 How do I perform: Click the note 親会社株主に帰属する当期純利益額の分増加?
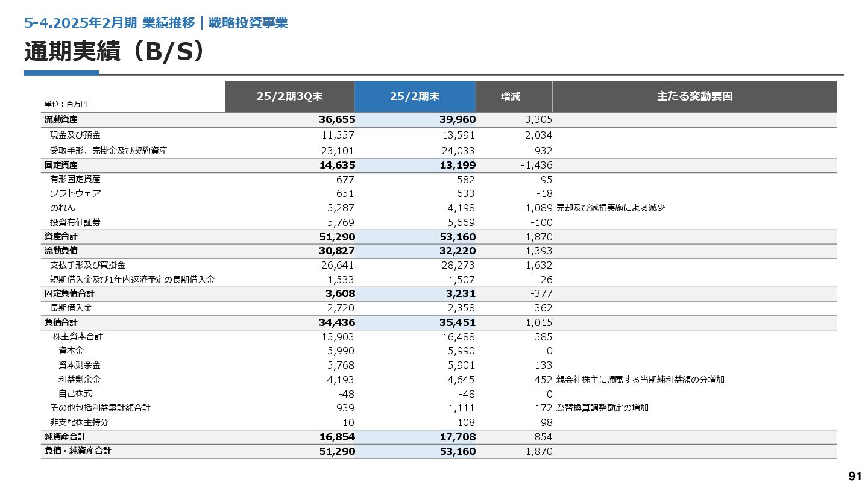point(640,380)
